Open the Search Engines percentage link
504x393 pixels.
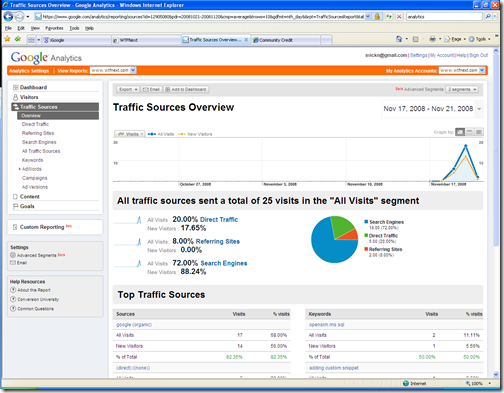click(x=224, y=263)
